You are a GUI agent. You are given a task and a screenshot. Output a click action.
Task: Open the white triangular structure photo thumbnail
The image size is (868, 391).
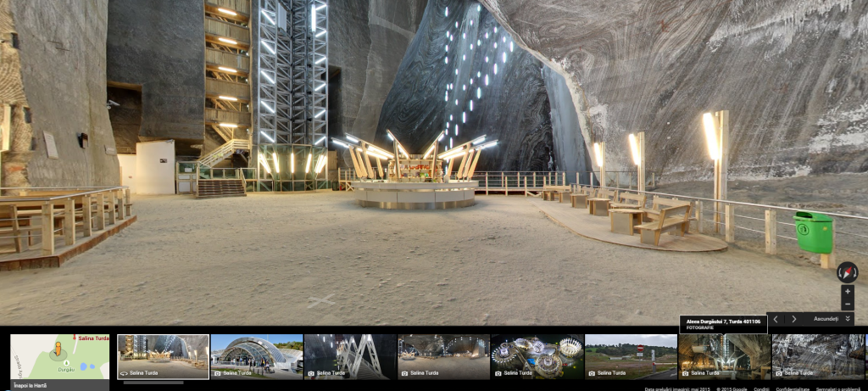[350, 357]
